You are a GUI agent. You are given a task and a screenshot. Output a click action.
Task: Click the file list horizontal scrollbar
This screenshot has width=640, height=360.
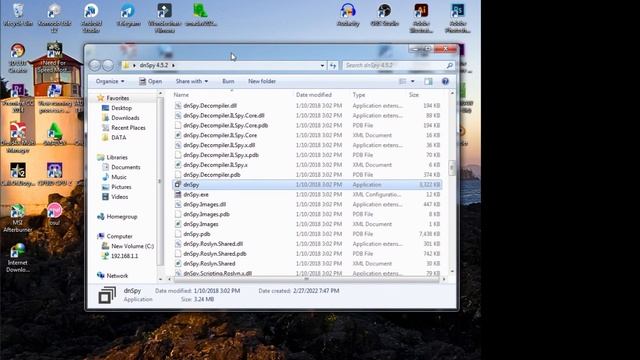point(306,280)
